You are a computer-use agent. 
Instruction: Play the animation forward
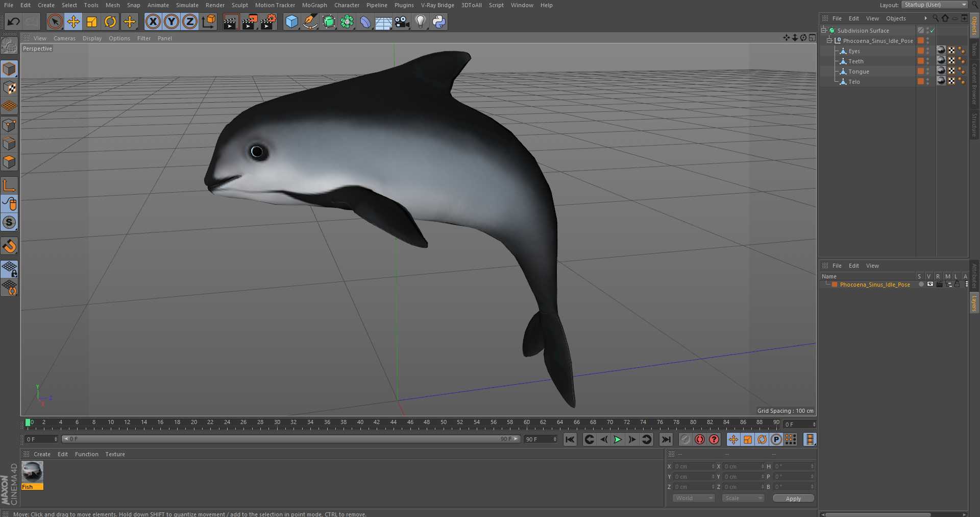pos(618,439)
